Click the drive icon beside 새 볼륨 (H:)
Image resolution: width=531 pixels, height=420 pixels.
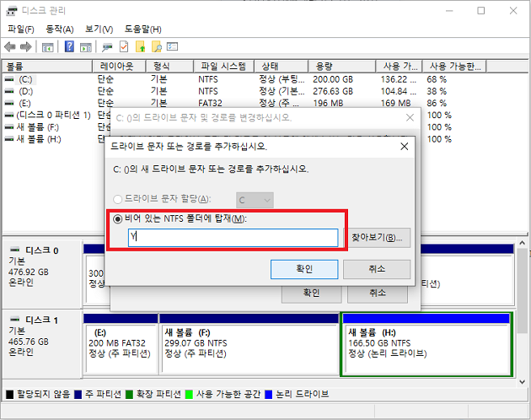(9, 139)
